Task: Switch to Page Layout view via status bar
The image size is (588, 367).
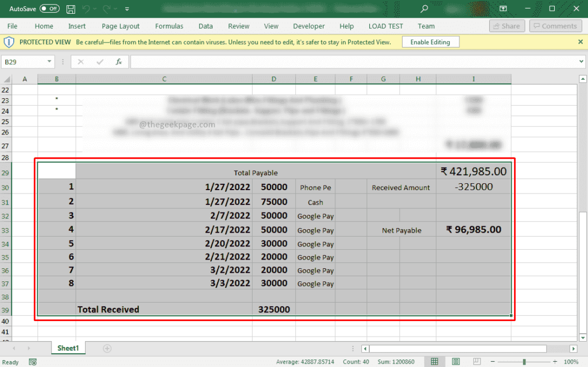Action: 456,361
